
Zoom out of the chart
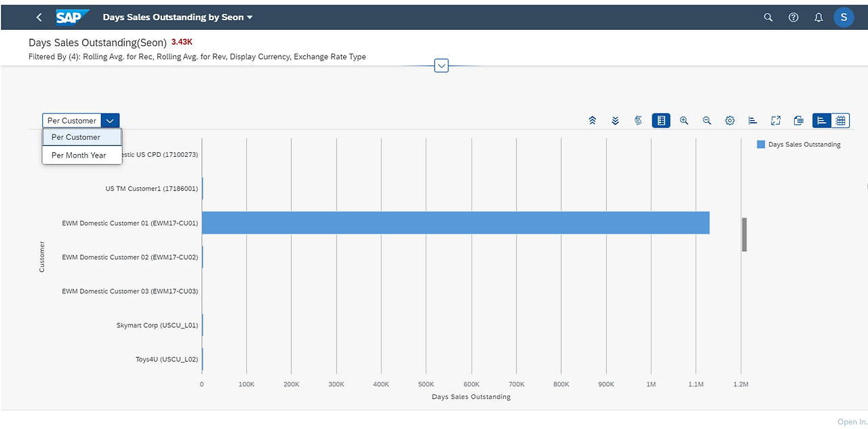click(707, 121)
